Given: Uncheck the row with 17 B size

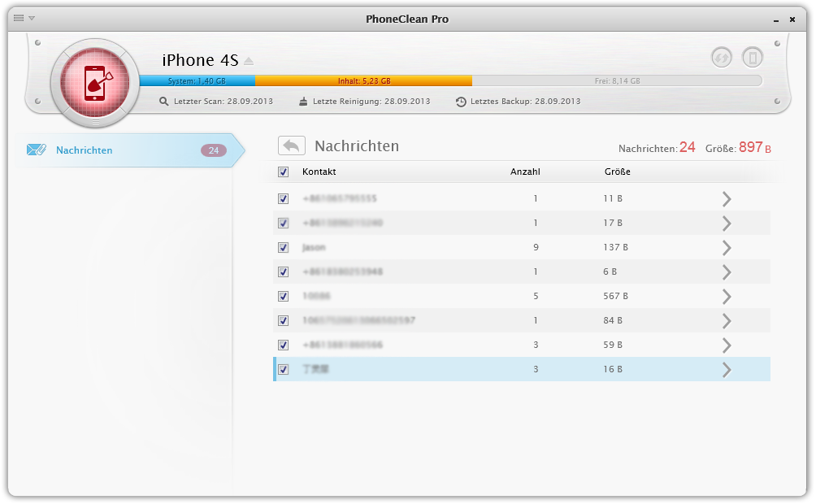Looking at the screenshot, I should point(283,224).
